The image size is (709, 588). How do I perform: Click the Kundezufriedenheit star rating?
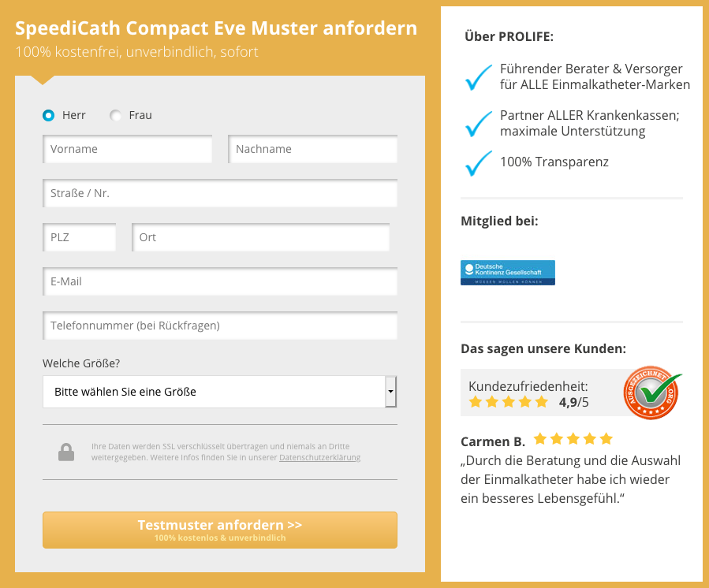pos(508,402)
